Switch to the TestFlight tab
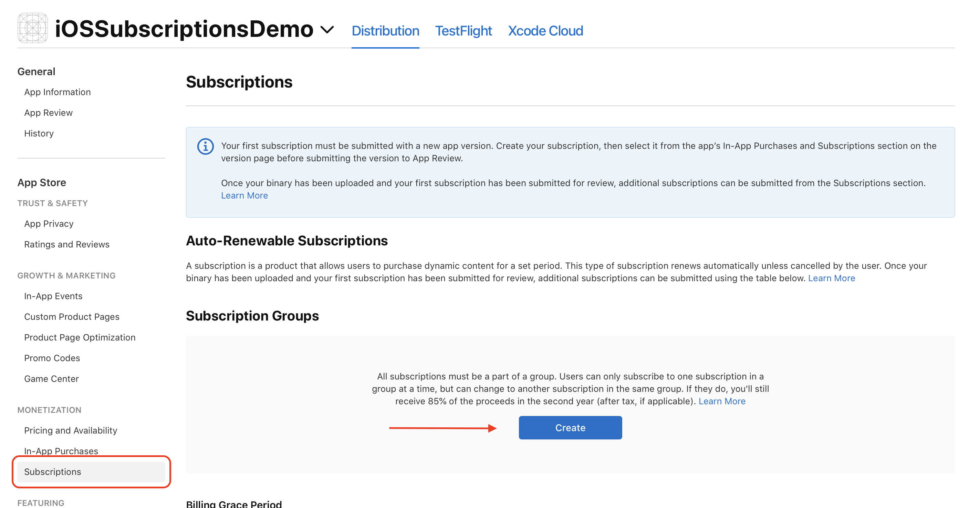 click(463, 31)
